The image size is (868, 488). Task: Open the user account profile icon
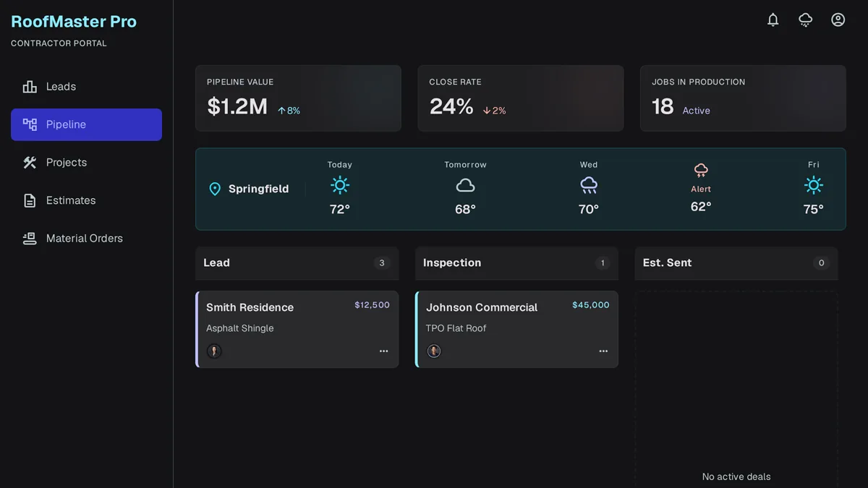[838, 20]
